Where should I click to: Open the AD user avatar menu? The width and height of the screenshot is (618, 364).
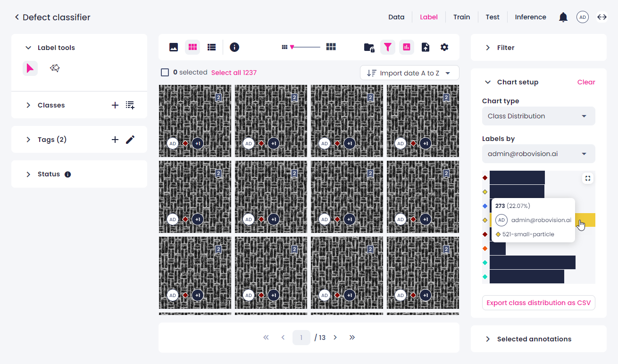coord(583,17)
